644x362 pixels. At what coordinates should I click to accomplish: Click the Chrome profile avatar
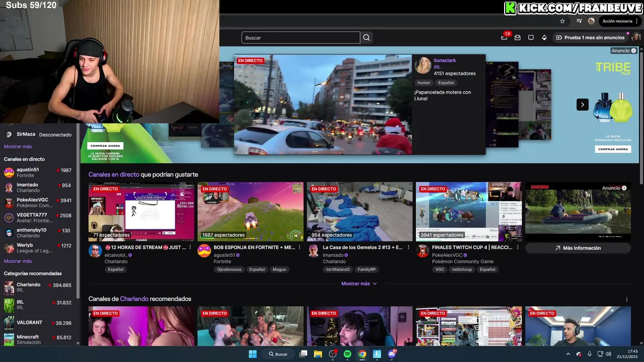click(x=591, y=21)
